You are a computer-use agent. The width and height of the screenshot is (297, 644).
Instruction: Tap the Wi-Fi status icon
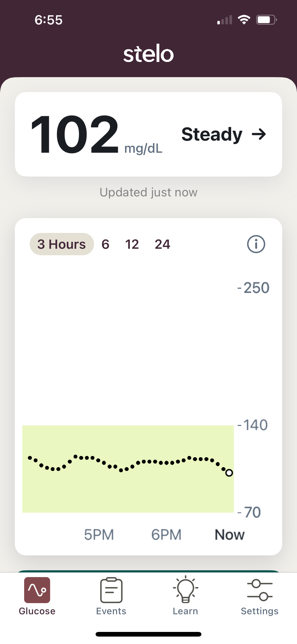pos(244,20)
